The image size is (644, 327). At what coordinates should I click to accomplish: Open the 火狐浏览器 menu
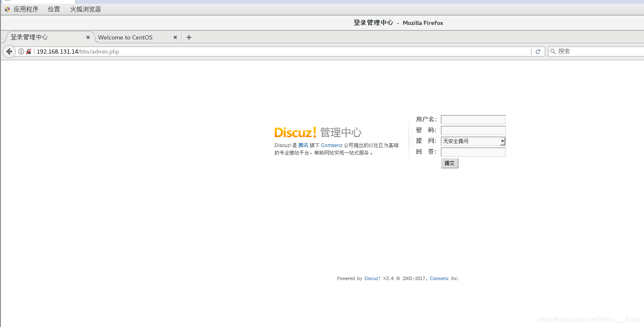click(x=86, y=9)
